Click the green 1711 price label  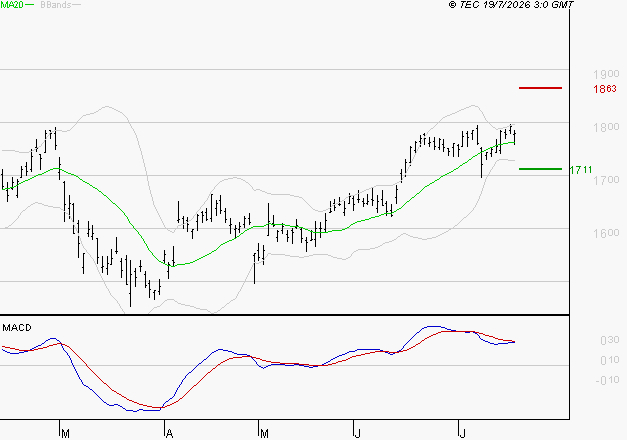[581, 170]
